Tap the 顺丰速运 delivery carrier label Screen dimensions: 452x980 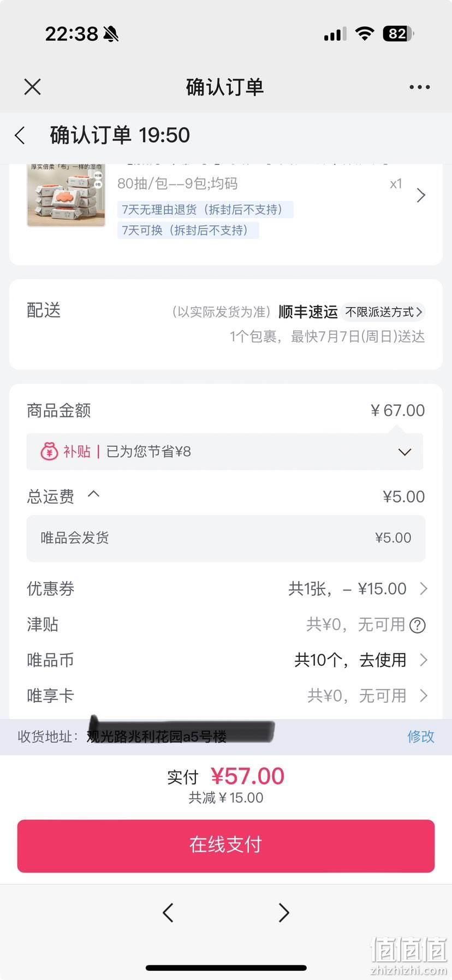click(x=308, y=312)
